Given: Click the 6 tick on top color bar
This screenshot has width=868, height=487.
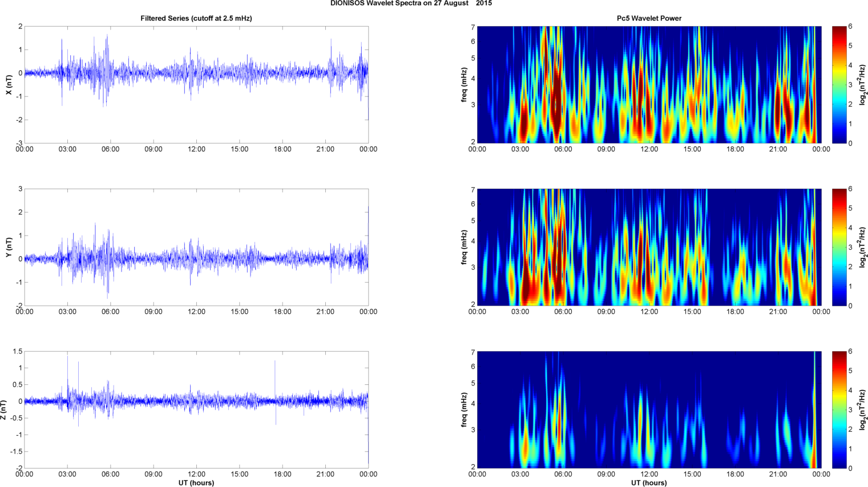Looking at the screenshot, I should (850, 26).
